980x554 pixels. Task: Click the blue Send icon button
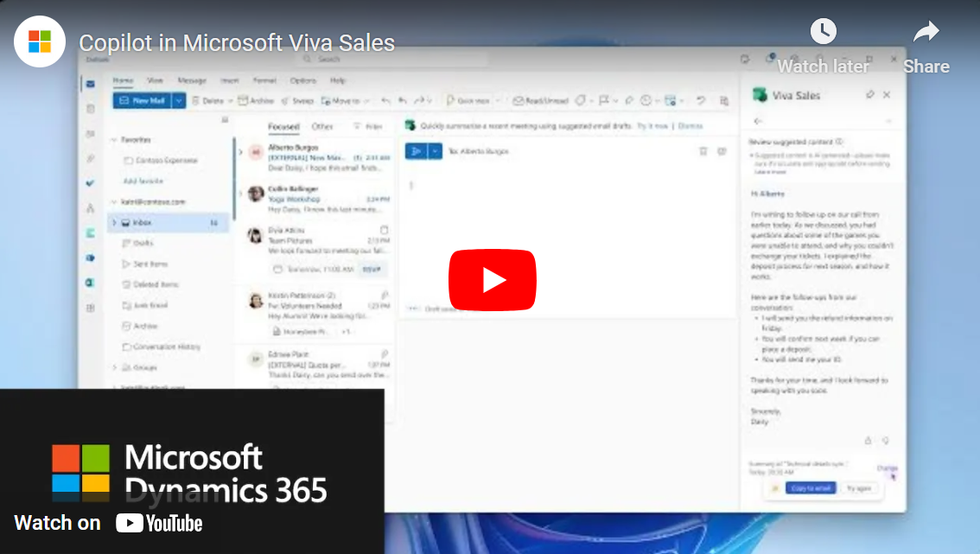[x=416, y=151]
